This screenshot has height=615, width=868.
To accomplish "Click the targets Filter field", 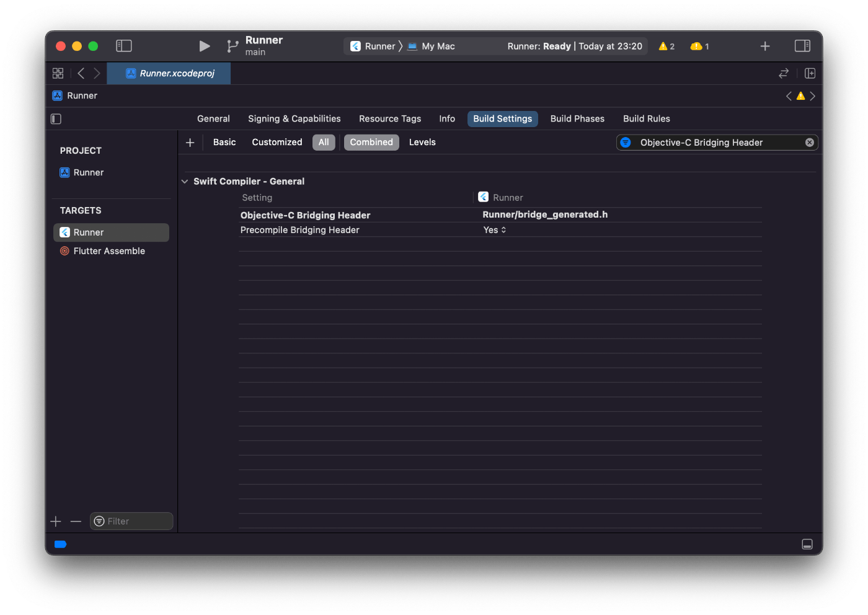I will click(131, 521).
